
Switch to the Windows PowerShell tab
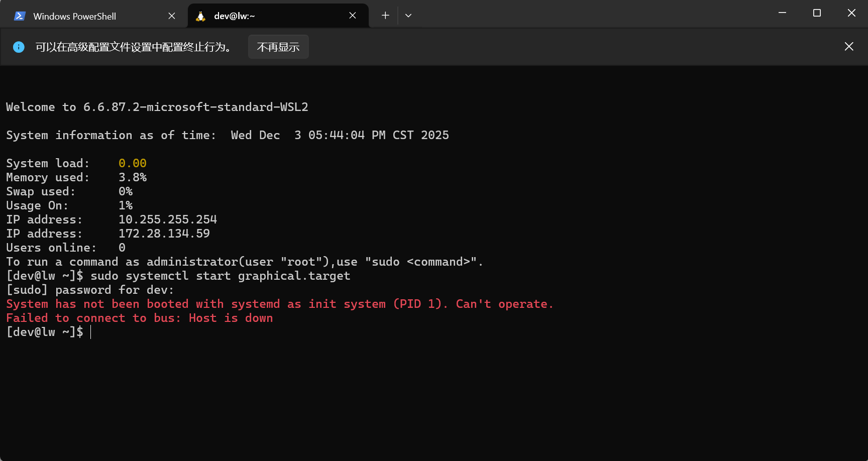75,16
